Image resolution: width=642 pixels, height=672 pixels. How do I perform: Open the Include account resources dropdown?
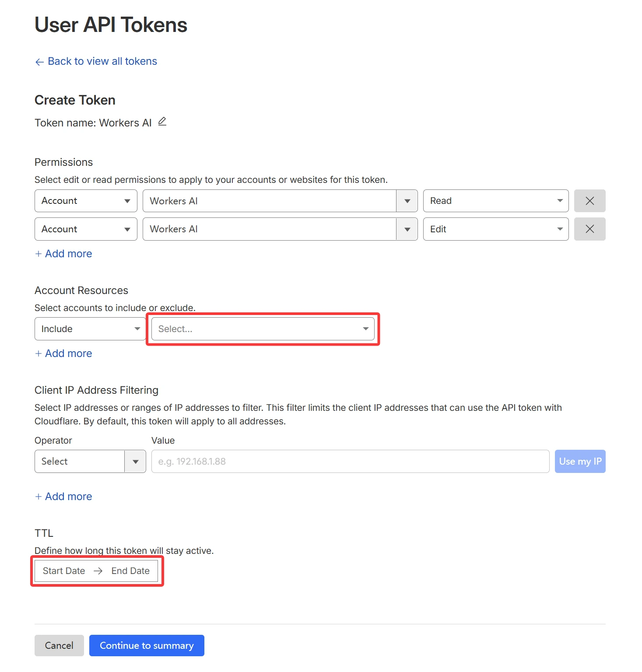coord(90,329)
